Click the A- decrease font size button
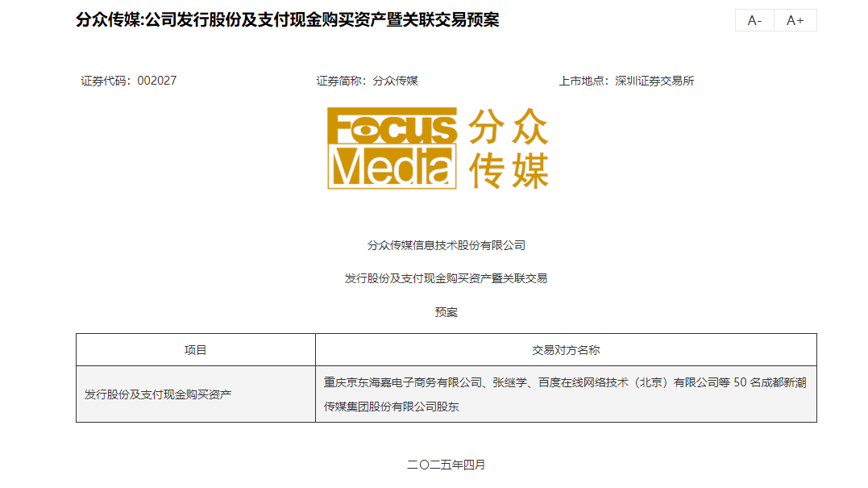This screenshot has width=868, height=488. pyautogui.click(x=754, y=20)
